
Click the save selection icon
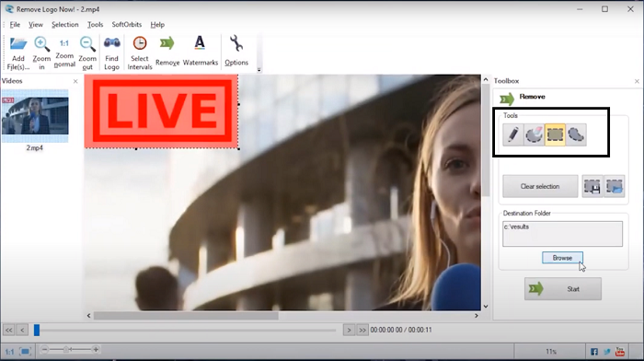(592, 186)
